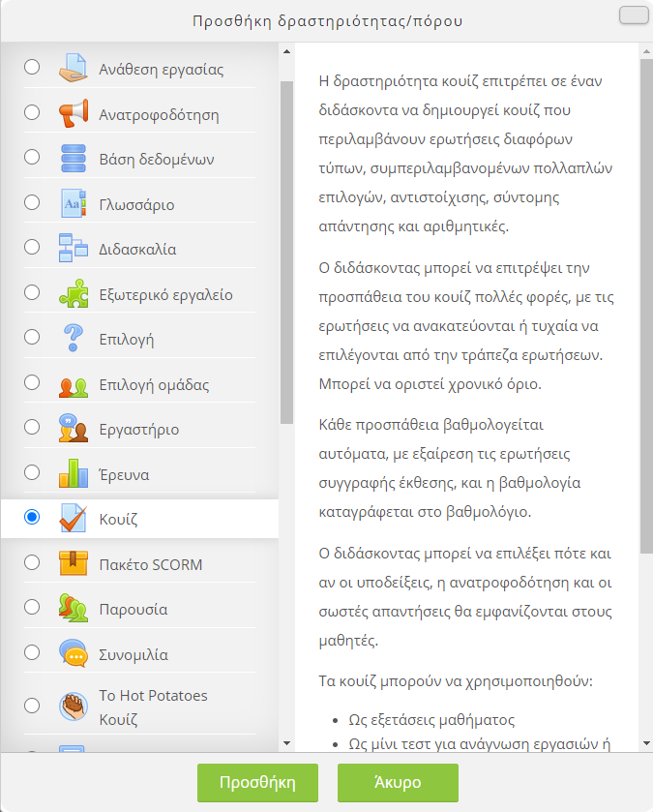
Task: Click the Διδασκαλία lesson icon
Action: tap(73, 248)
